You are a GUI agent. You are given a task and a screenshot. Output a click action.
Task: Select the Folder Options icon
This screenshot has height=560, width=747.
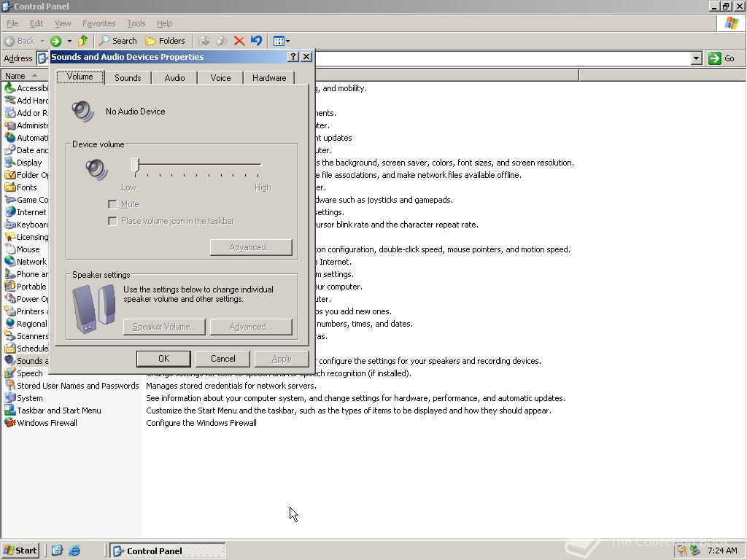click(10, 175)
